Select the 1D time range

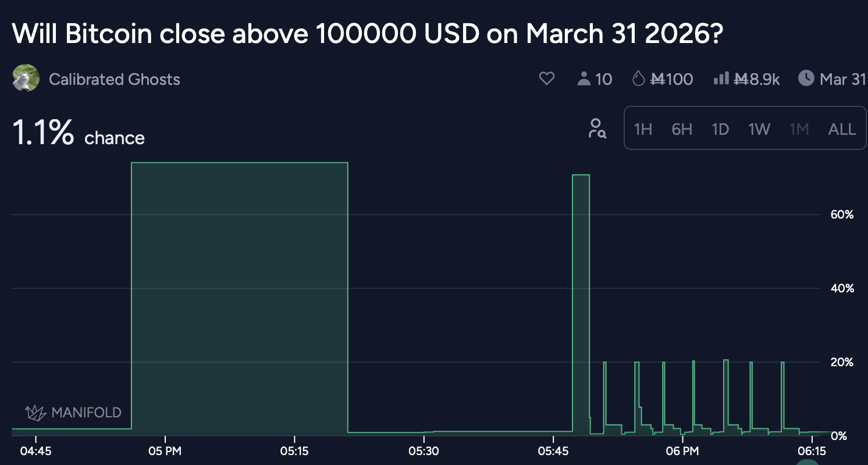pos(720,129)
